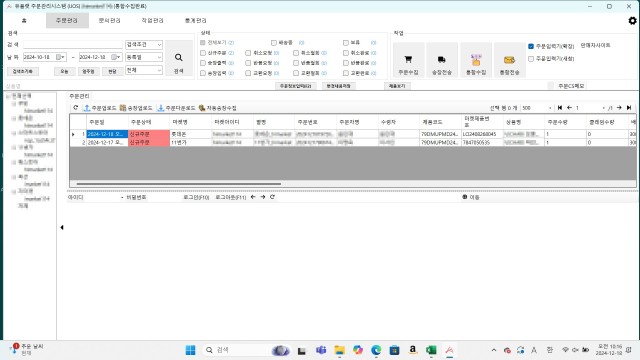
Task: Click the 오늘 date button
Action: [x=64, y=71]
